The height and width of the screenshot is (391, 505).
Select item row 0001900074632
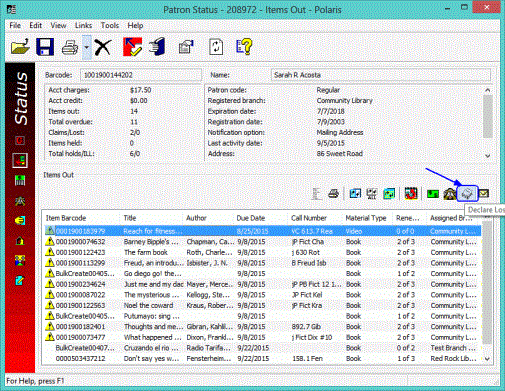[263, 242]
